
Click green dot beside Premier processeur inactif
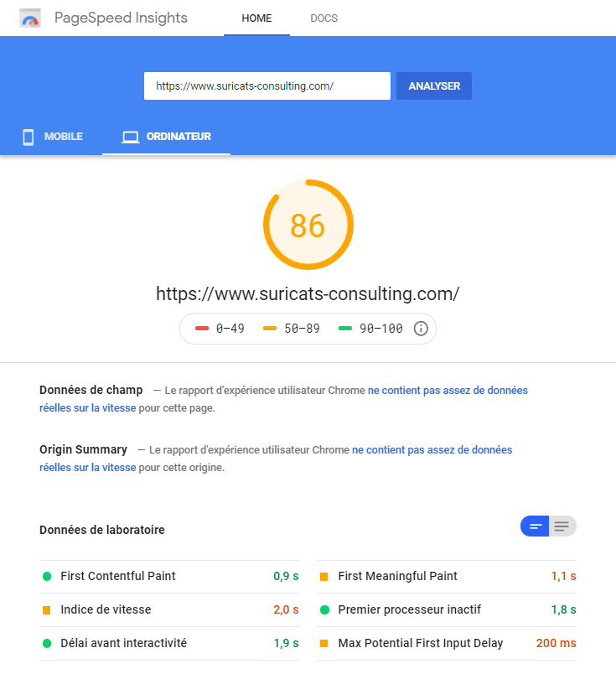(324, 610)
